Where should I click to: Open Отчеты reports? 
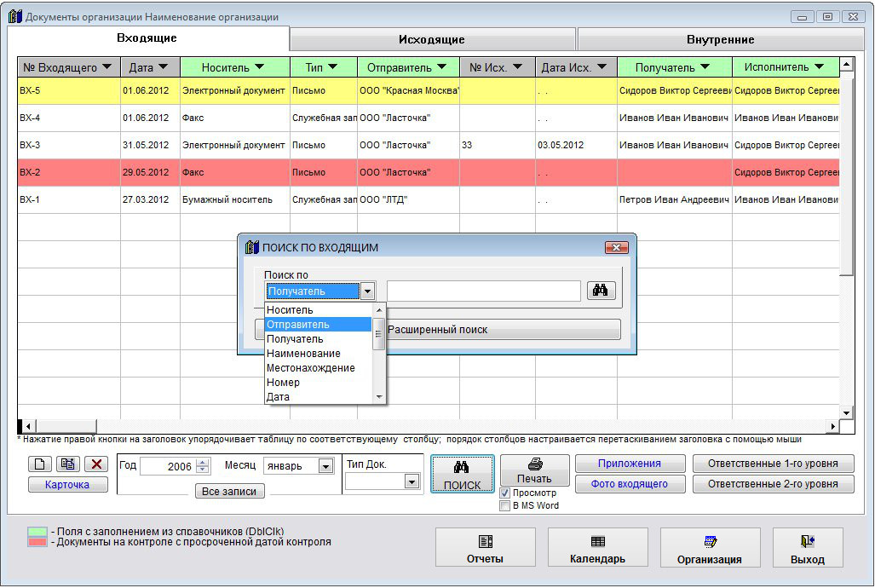[x=485, y=549]
